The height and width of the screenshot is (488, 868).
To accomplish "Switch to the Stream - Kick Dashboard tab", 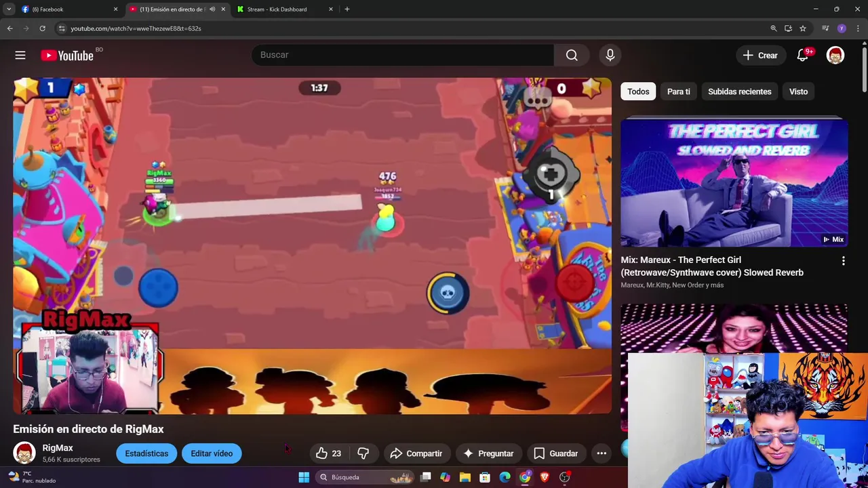I will coord(285,9).
